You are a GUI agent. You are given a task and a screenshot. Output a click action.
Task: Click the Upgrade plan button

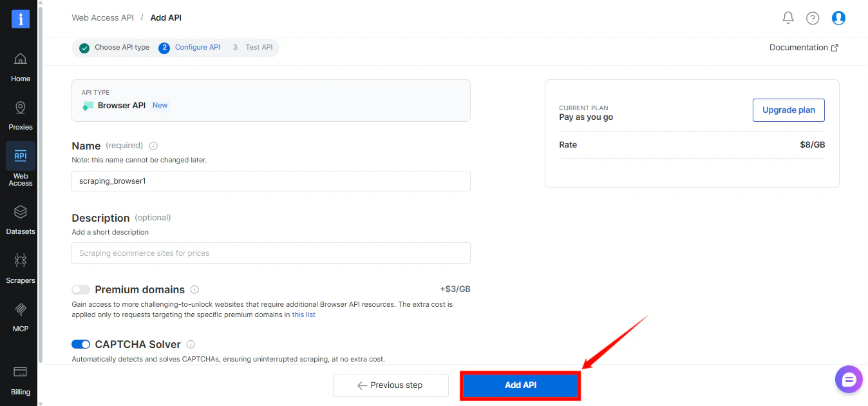(x=788, y=110)
